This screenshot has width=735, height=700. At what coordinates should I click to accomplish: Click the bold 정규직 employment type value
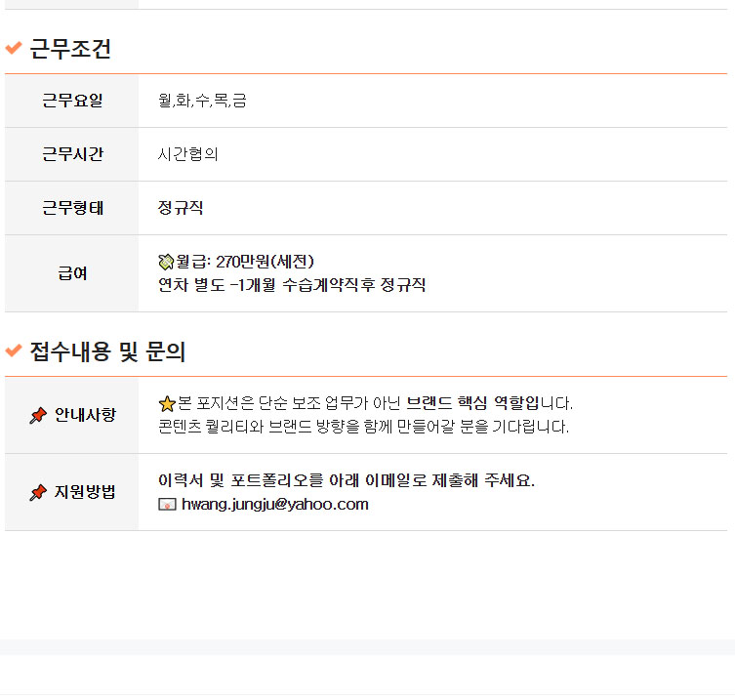point(181,208)
